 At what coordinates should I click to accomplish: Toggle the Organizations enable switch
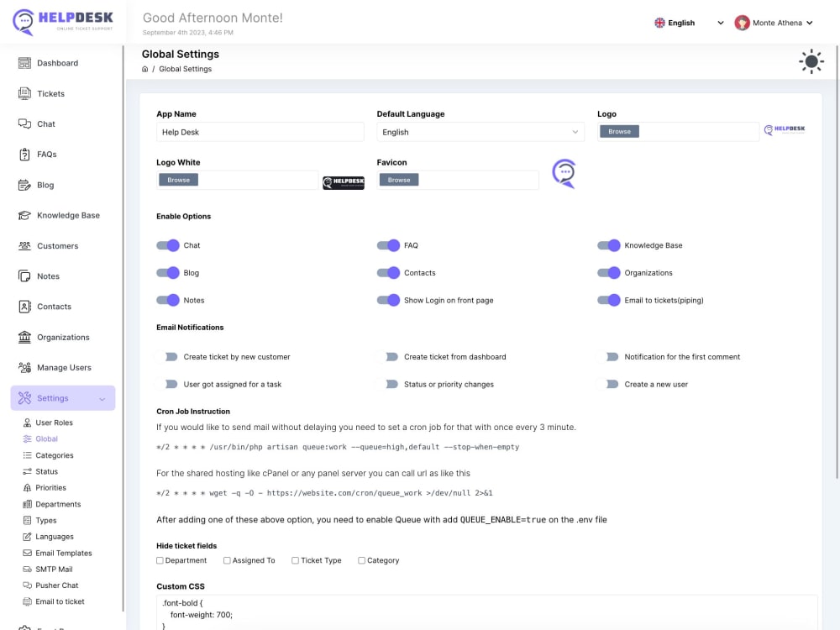tap(608, 273)
